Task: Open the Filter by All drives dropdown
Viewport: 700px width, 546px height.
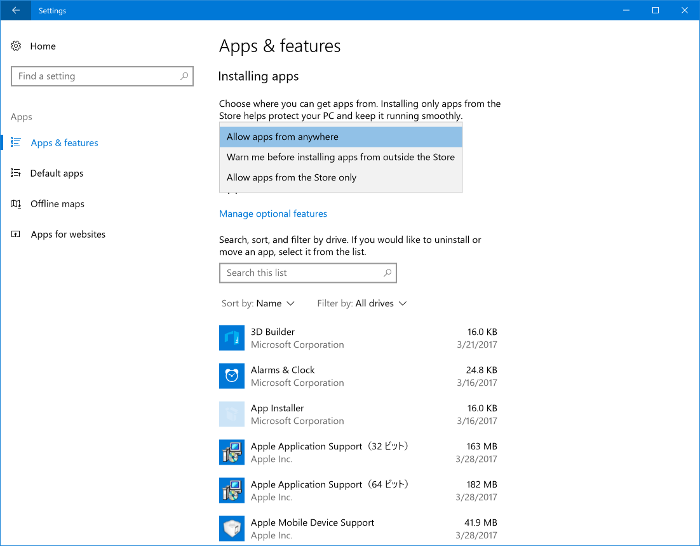Action: 362,304
